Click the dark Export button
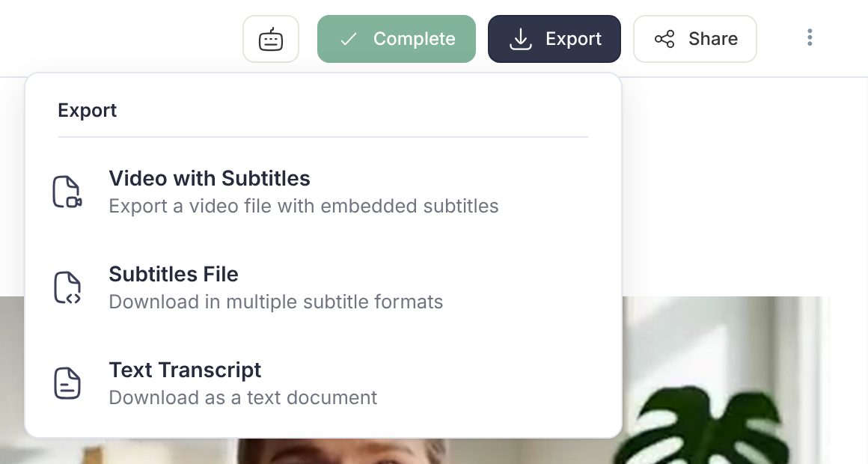Screen dimensions: 868x464 [554, 39]
